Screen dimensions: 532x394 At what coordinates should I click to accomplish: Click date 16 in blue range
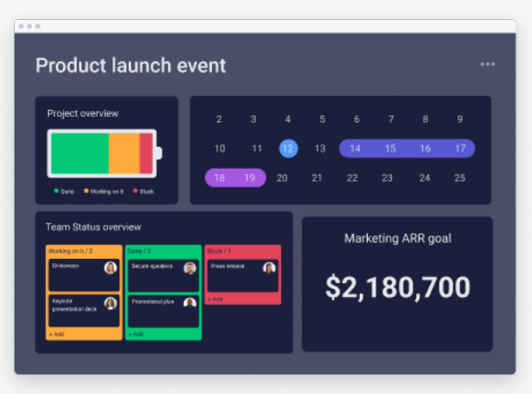[425, 148]
